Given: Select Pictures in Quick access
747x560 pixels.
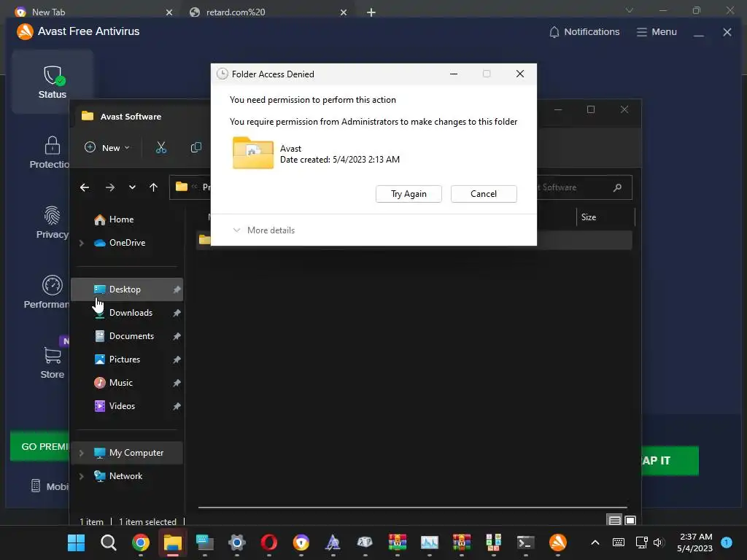Looking at the screenshot, I should point(124,359).
